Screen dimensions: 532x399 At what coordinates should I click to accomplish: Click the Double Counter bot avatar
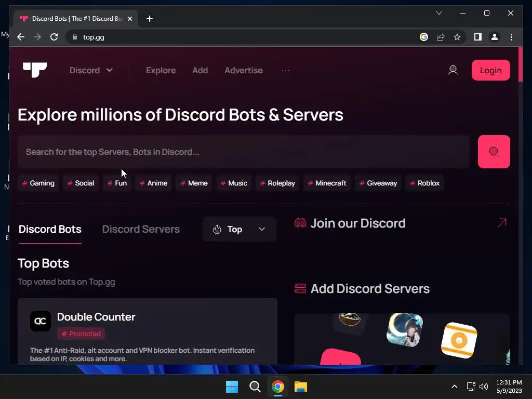pos(41,321)
